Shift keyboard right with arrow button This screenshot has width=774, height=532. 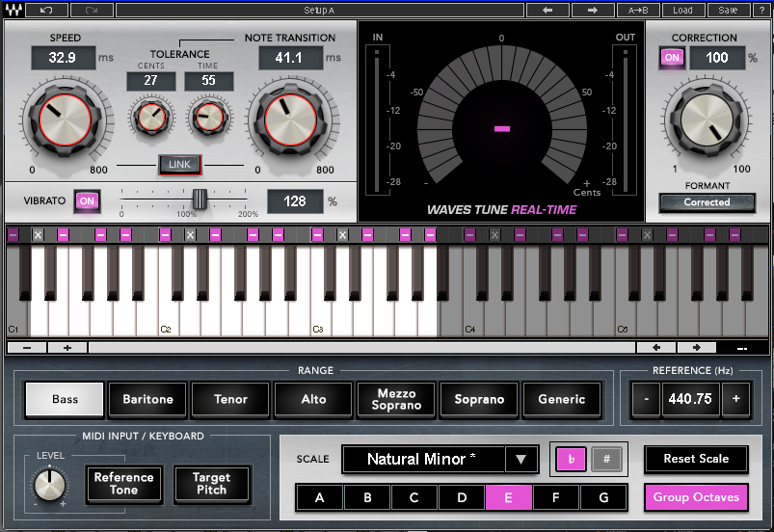point(697,348)
